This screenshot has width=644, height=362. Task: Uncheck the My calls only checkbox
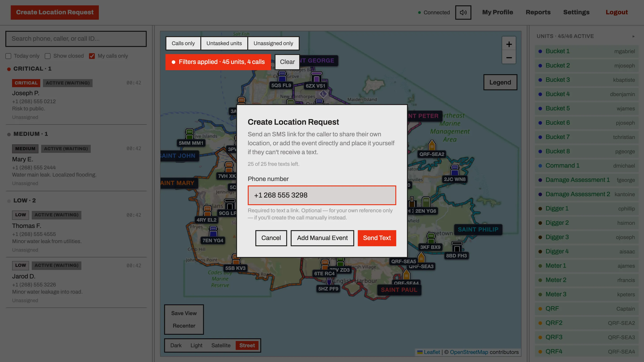(x=92, y=56)
